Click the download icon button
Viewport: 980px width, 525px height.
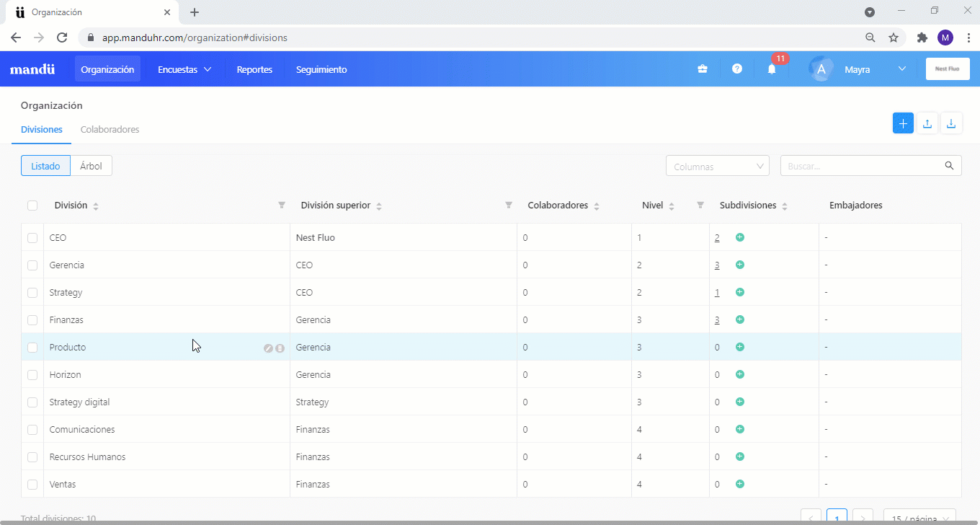click(x=951, y=123)
